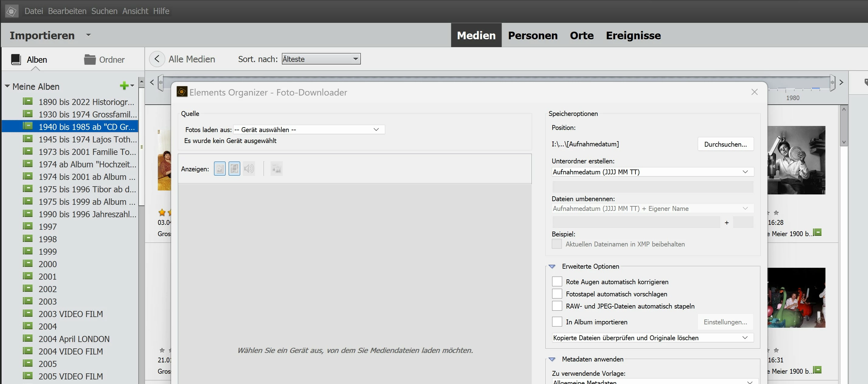Collapse the Erweiterte Optionen section
Image resolution: width=868 pixels, height=384 pixels.
552,267
